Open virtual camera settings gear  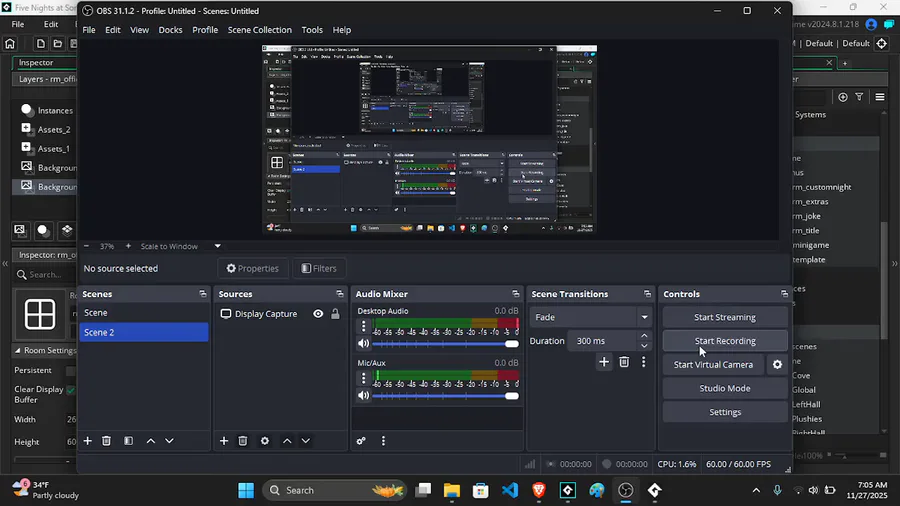[x=777, y=364]
